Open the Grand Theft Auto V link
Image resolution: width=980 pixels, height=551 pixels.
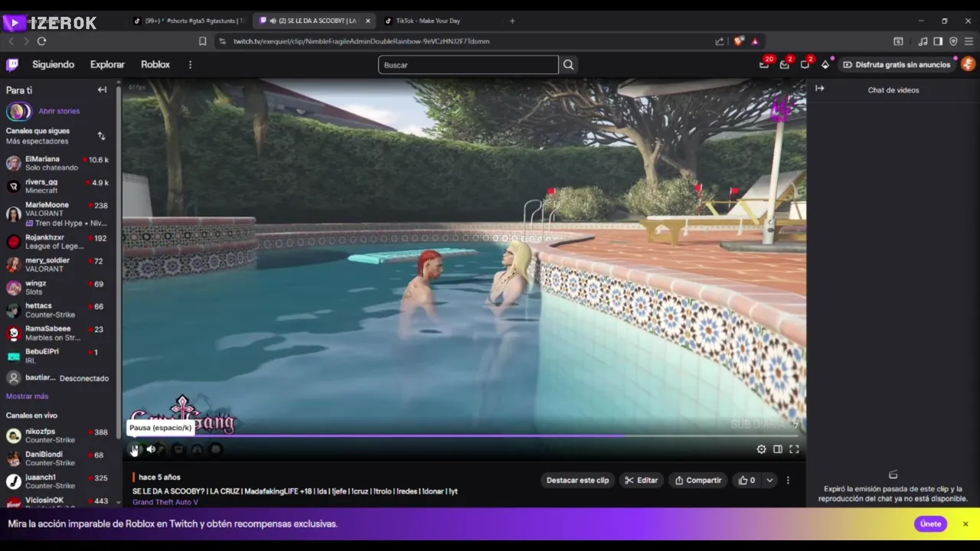[x=165, y=502]
